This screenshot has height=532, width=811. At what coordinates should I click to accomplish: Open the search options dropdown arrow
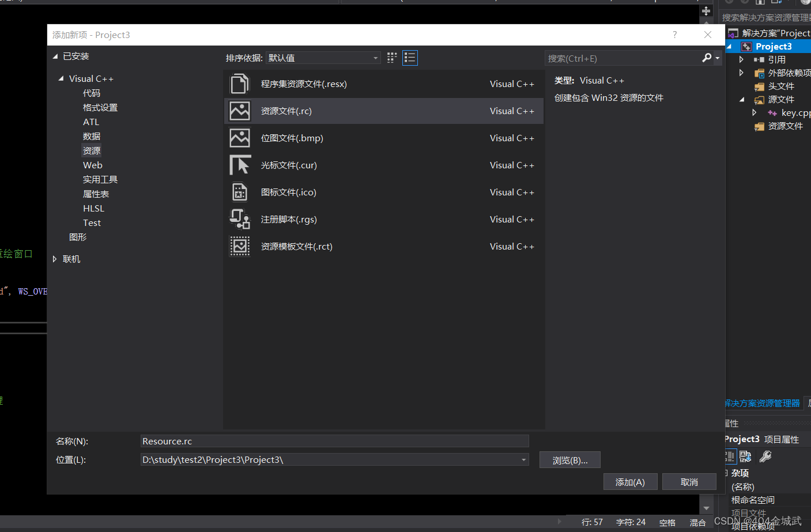coord(718,58)
